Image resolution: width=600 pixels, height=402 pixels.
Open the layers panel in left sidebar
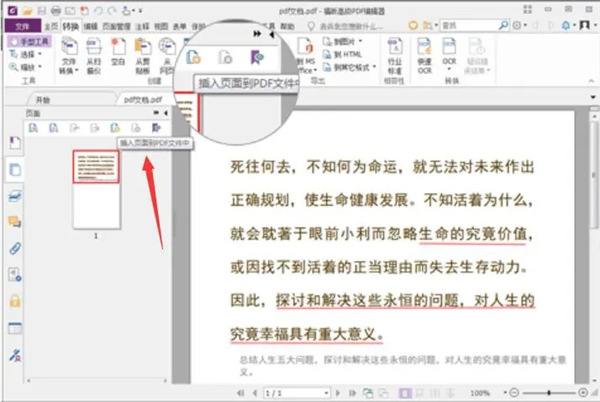(15, 194)
